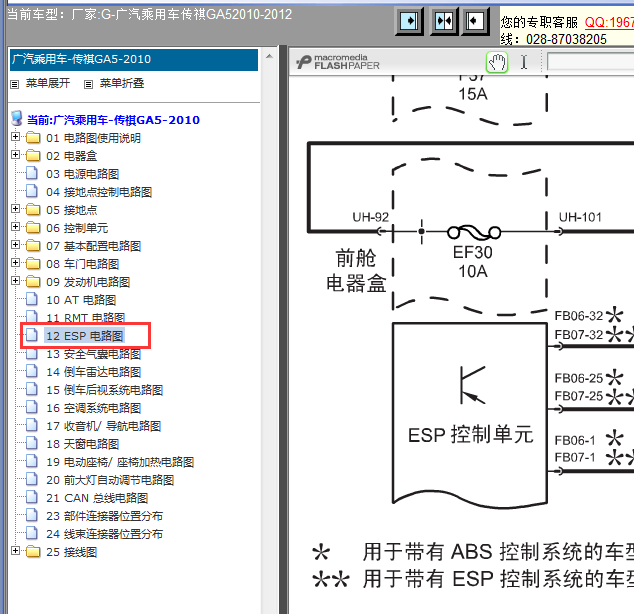Click the 25 接线图 folder label
This screenshot has height=614, width=634.
point(72,552)
